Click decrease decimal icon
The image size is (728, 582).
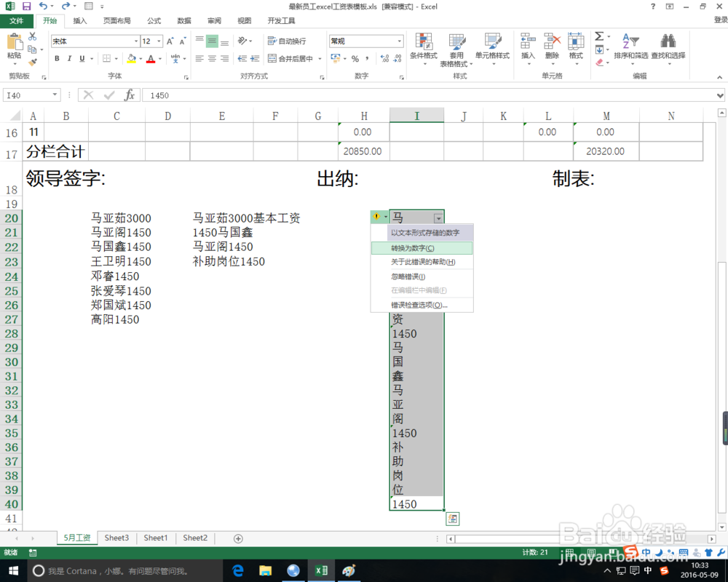click(x=397, y=58)
